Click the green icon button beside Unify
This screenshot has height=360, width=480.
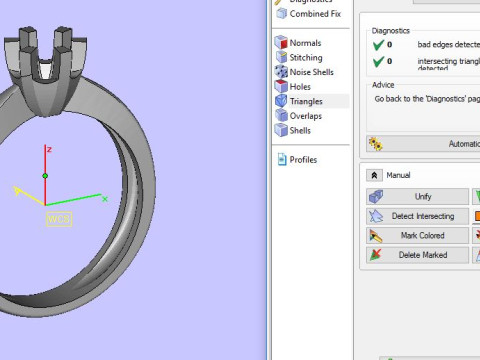[x=476, y=196]
